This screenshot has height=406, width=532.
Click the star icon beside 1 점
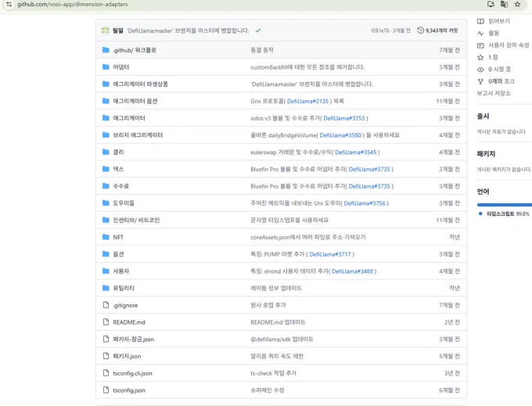480,57
